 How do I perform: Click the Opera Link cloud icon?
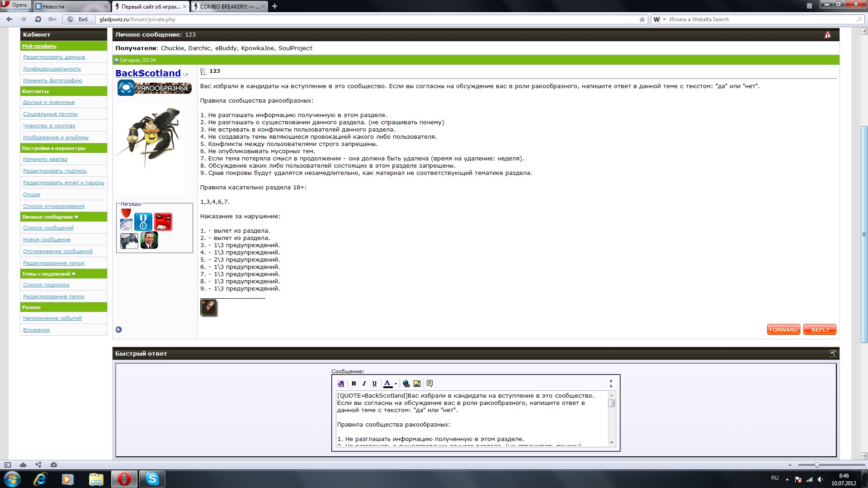coord(23,465)
